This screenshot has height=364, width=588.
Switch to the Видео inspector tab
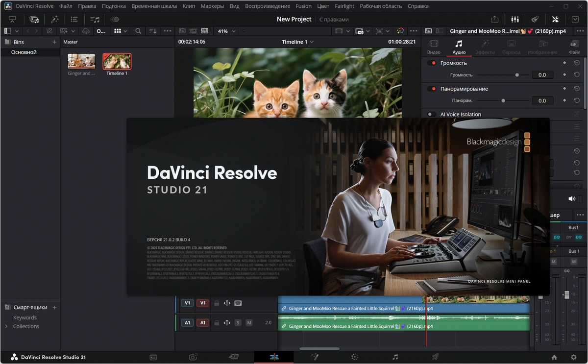[434, 47]
